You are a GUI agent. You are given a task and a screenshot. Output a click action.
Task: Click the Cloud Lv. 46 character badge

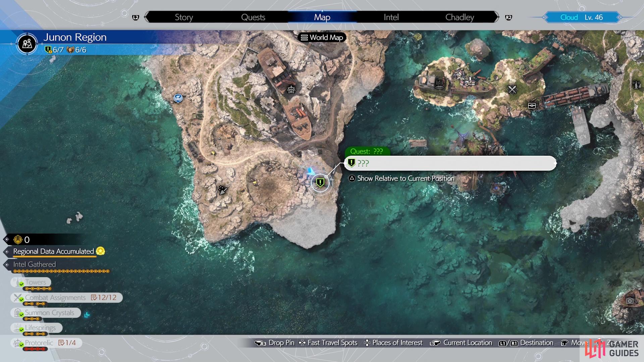(581, 17)
